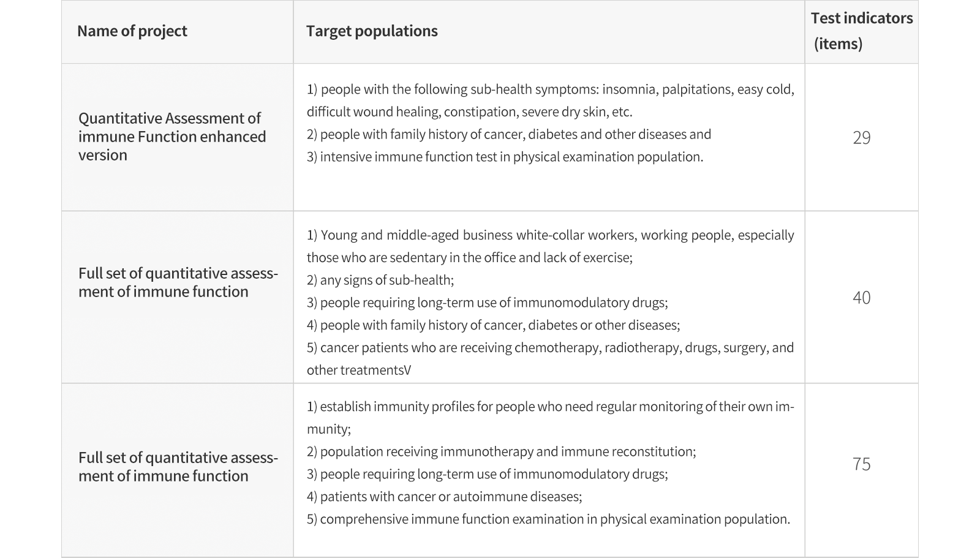Click the "establish immunity profiles" line
The height and width of the screenshot is (558, 980).
(x=550, y=407)
